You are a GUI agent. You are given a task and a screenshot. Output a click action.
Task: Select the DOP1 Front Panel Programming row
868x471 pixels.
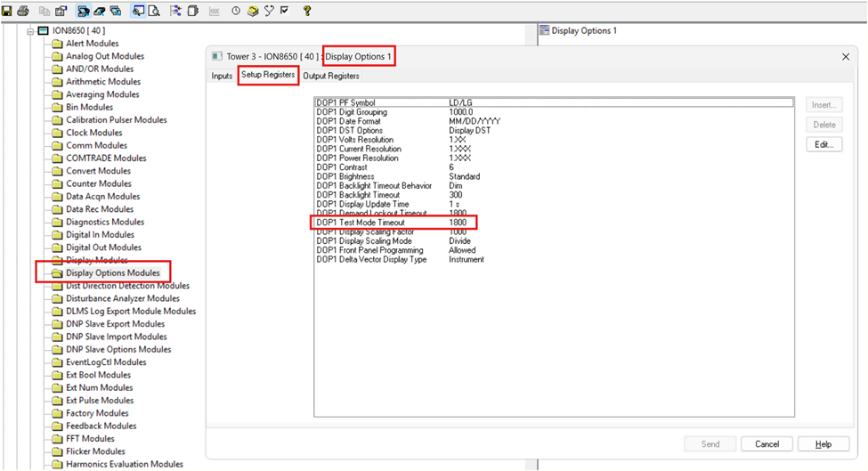[x=554, y=250]
